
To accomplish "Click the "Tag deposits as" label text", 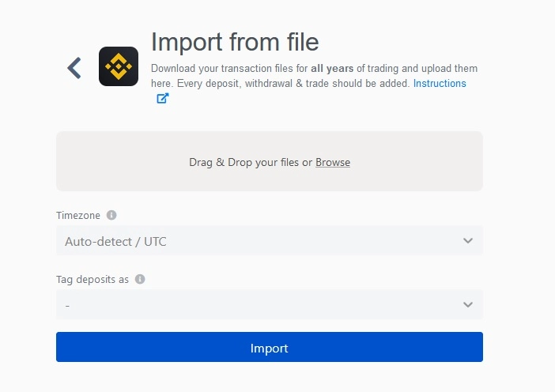I will 92,279.
